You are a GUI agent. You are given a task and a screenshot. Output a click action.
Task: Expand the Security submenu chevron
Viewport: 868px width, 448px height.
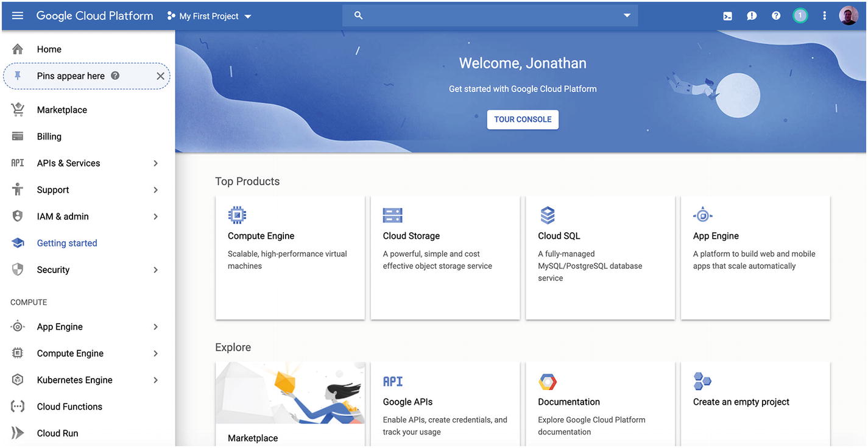point(155,270)
